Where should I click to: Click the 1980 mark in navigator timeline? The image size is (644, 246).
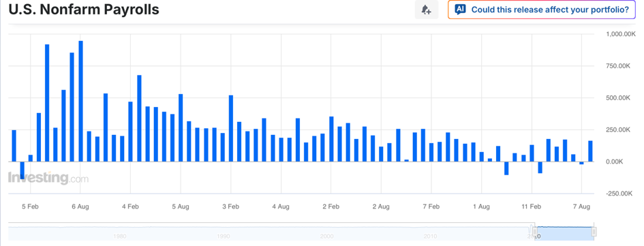119,236
